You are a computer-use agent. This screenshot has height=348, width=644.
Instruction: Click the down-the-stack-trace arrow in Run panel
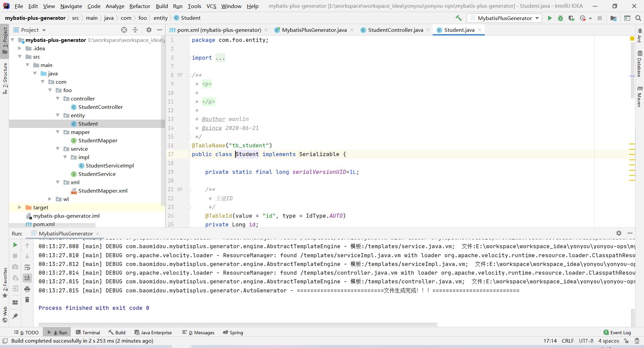(27, 256)
